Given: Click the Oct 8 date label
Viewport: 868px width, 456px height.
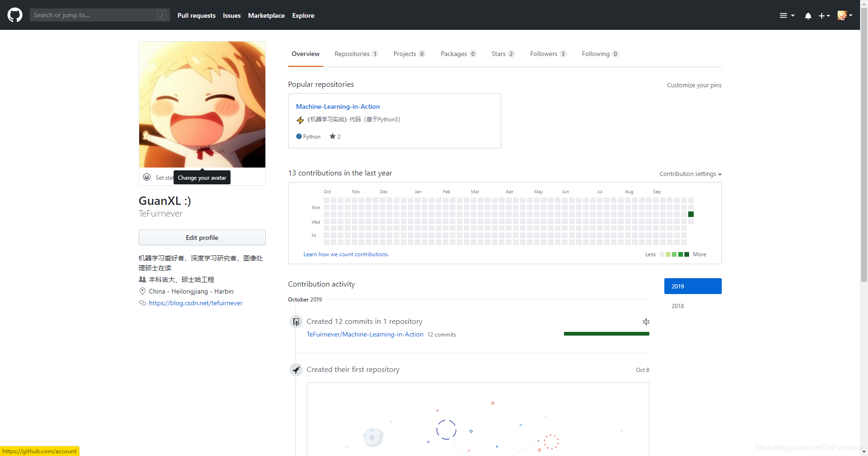Looking at the screenshot, I should tap(642, 370).
